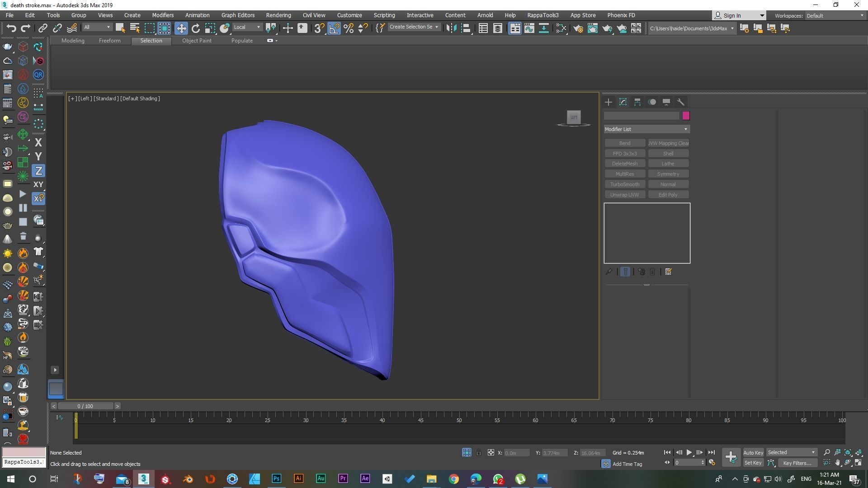Toggle the 3D Snaps button
The width and height of the screenshot is (868, 488).
319,28
